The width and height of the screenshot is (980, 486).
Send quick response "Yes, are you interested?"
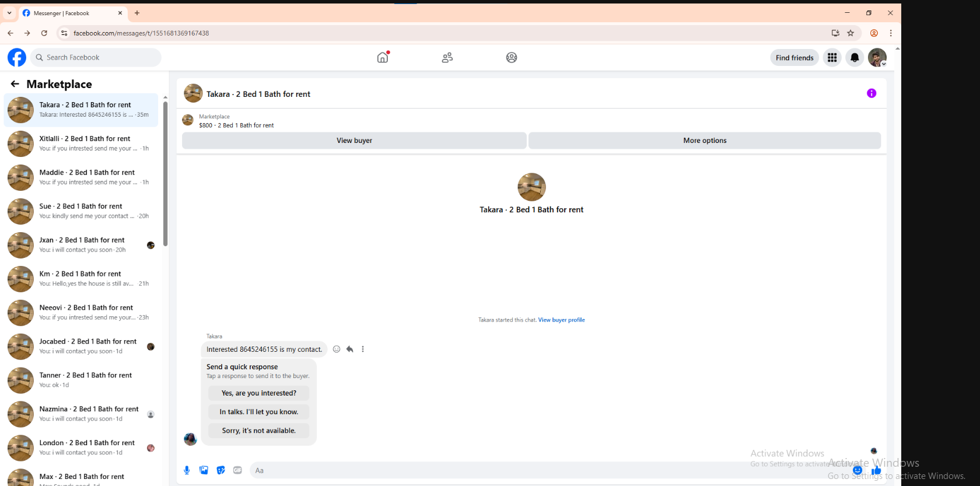pos(259,393)
